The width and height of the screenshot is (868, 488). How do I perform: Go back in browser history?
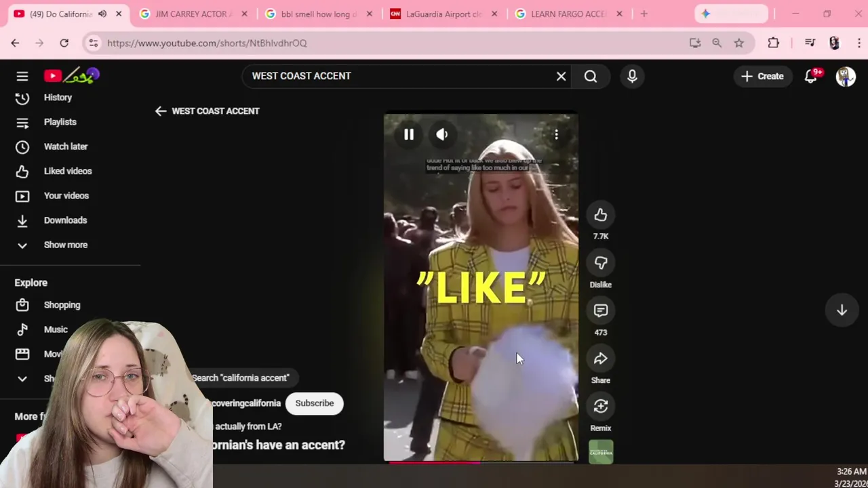(15, 43)
